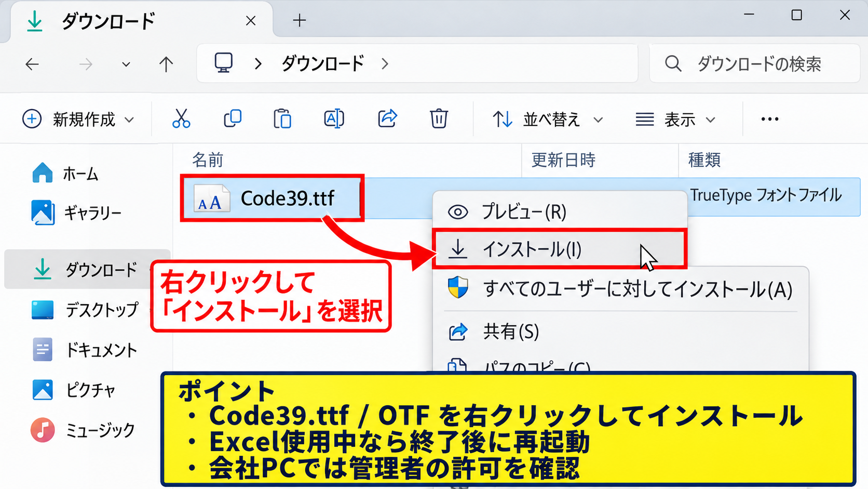Open ギャラリー in the sidebar
The width and height of the screenshot is (868, 489).
(x=77, y=213)
